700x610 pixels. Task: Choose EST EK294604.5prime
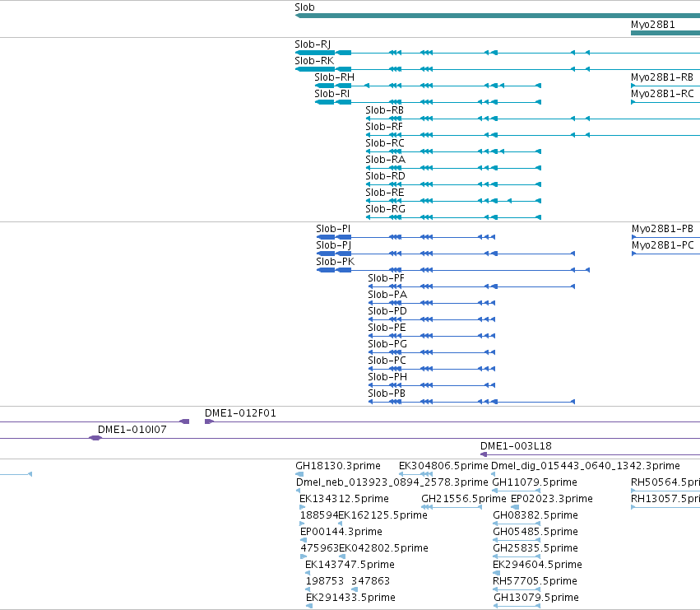[537, 566]
